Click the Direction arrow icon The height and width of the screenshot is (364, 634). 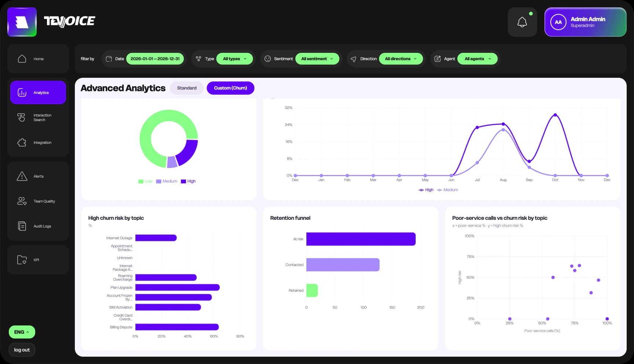[353, 59]
